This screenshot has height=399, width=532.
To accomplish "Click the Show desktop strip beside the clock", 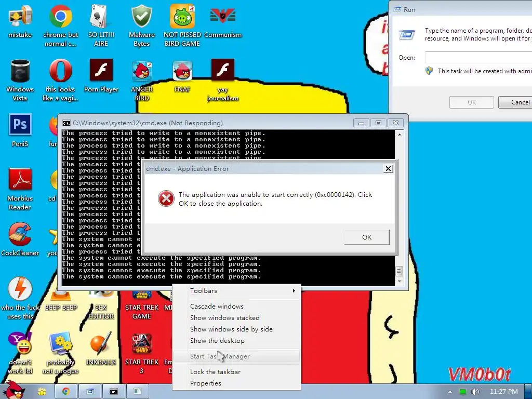I will coord(528,392).
